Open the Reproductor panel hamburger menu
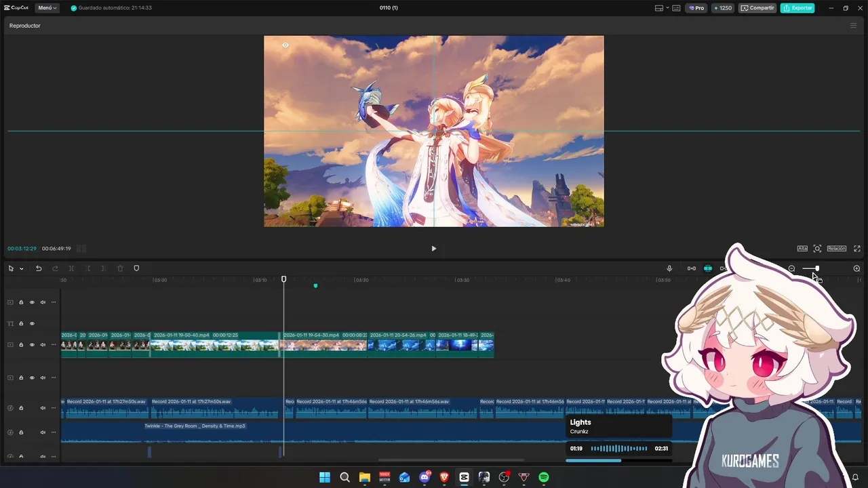 (853, 26)
